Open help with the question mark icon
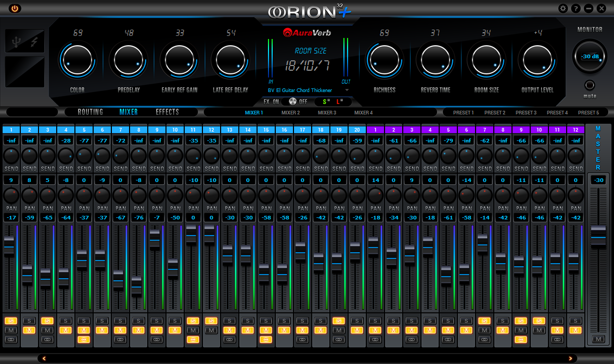Image resolution: width=614 pixels, height=364 pixels. pos(575,8)
